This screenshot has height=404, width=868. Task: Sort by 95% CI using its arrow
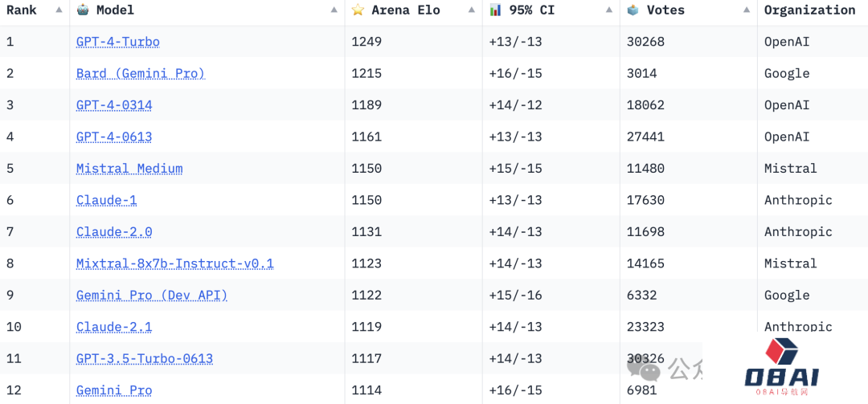click(x=609, y=10)
